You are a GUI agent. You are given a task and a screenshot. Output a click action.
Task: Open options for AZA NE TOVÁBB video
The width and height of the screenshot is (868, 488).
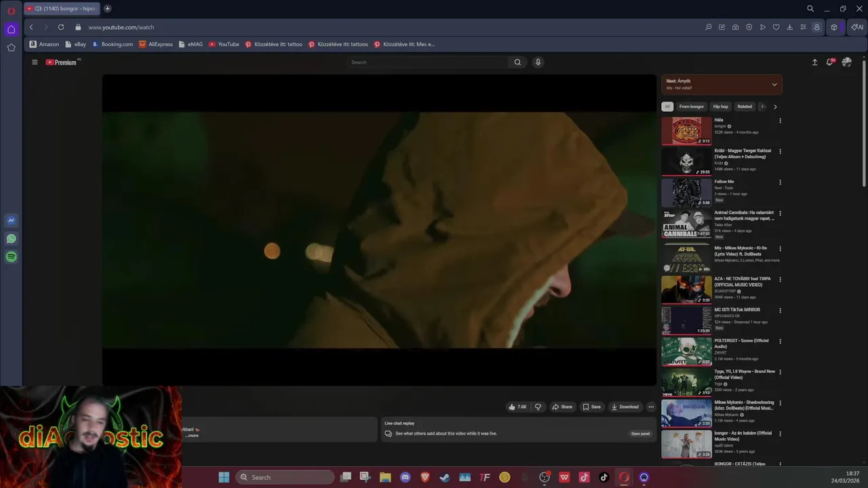pyautogui.click(x=780, y=279)
